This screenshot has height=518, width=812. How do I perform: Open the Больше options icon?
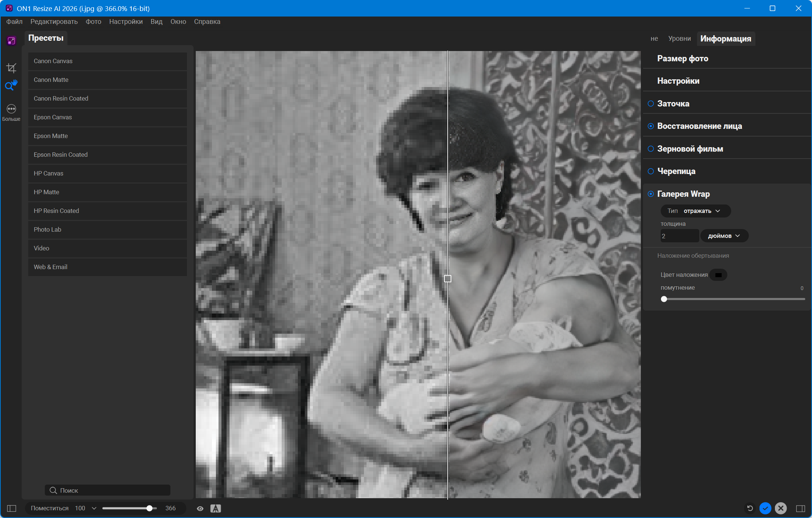(11, 109)
